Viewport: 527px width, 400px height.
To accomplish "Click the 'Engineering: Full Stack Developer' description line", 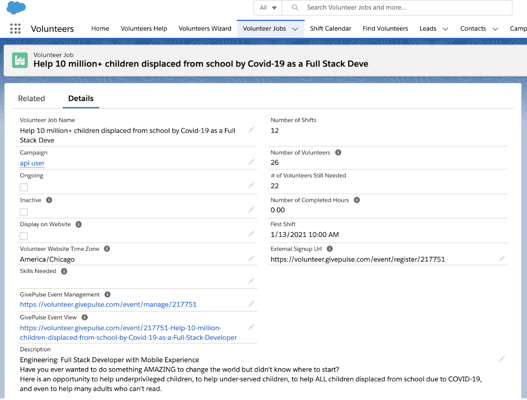I will pos(109,360).
